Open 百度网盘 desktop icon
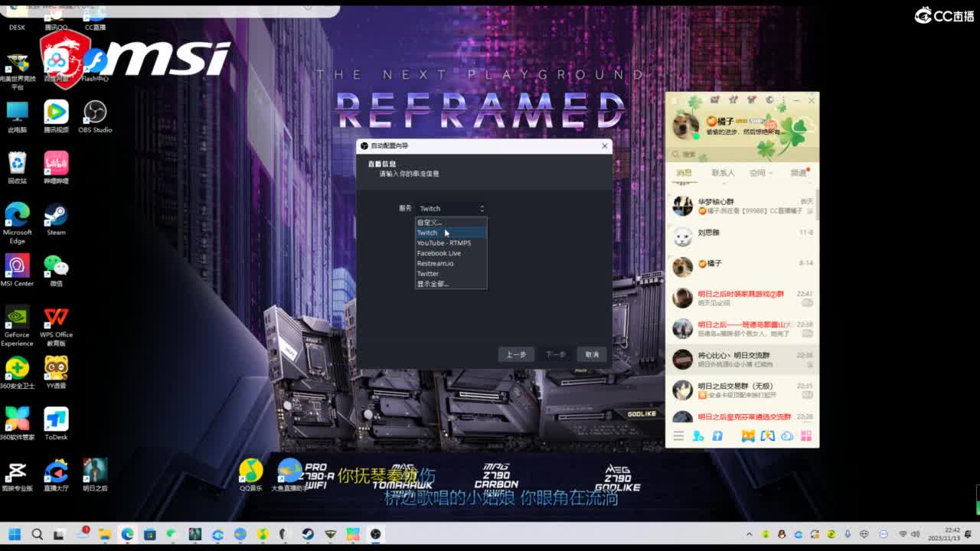This screenshot has width=980, height=551. click(56, 66)
